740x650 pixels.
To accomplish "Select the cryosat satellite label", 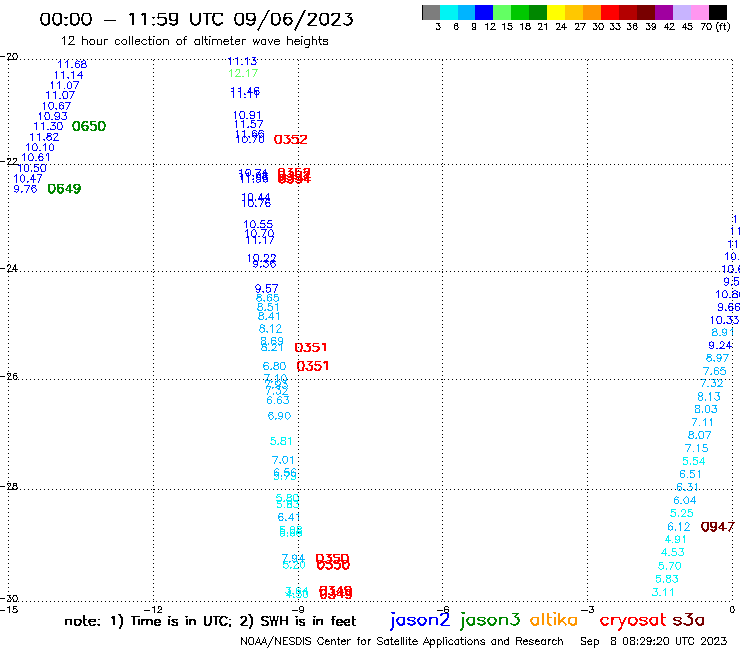I will pyautogui.click(x=633, y=621).
